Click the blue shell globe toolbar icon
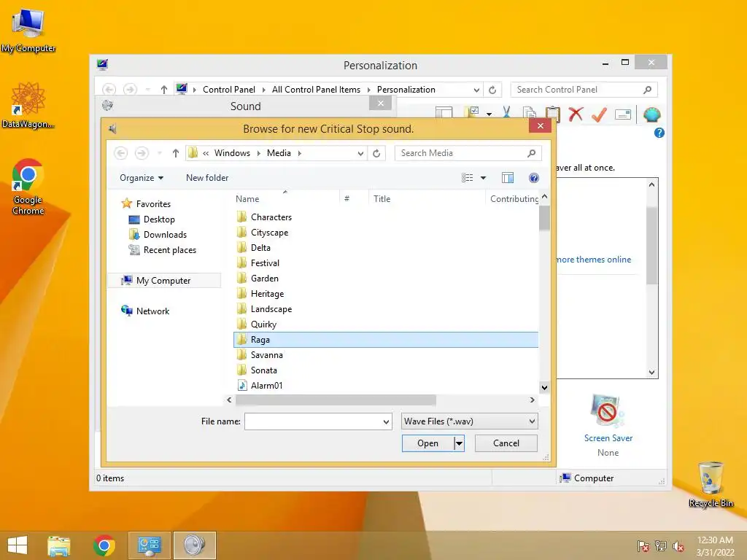Image resolution: width=747 pixels, height=560 pixels. (x=651, y=114)
